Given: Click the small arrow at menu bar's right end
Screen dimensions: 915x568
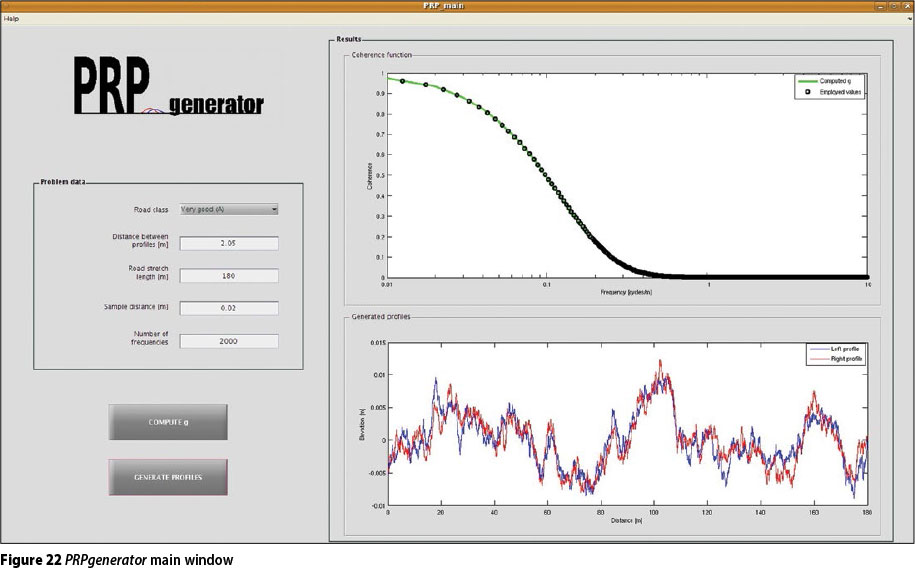Looking at the screenshot, I should (908, 19).
